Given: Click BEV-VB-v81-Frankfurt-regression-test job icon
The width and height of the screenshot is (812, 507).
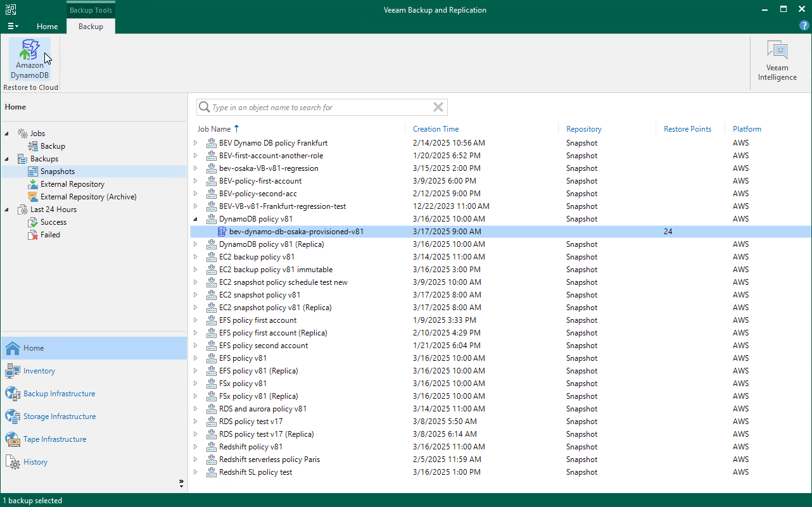Looking at the screenshot, I should point(212,206).
